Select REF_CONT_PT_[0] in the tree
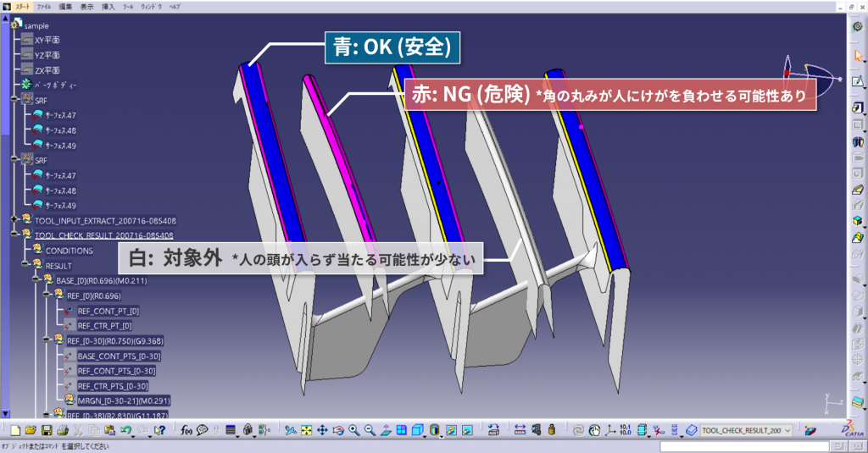Screen dimensions: 868x453 pyautogui.click(x=108, y=311)
